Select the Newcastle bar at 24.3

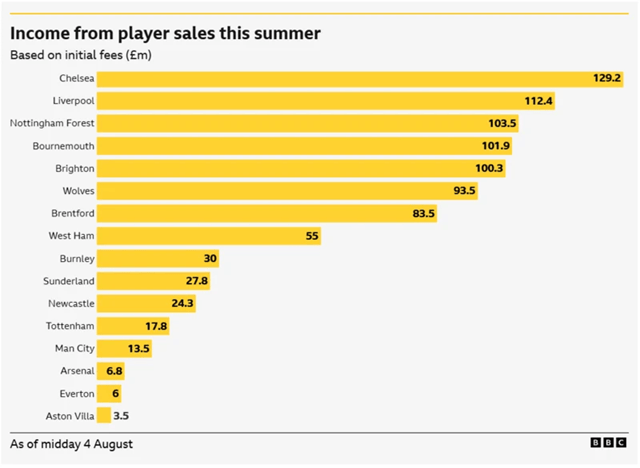[x=146, y=303]
